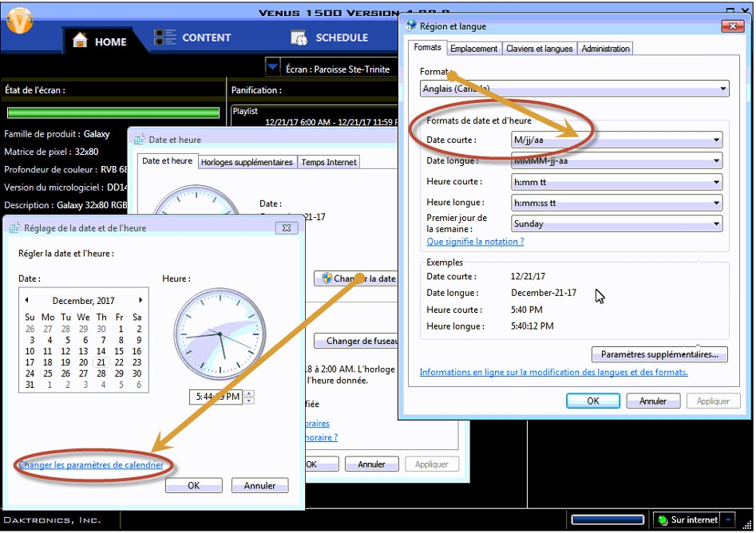Open the HOME house icon
The image size is (756, 533).
pyautogui.click(x=80, y=40)
